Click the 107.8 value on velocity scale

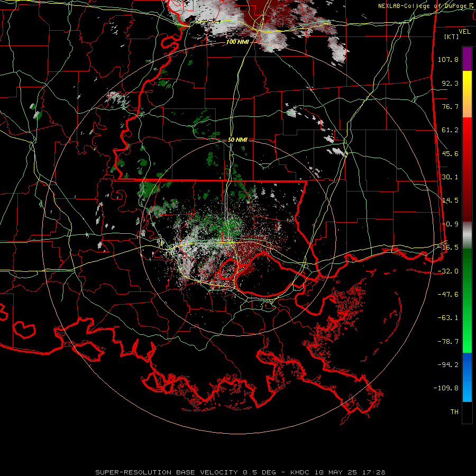pyautogui.click(x=448, y=59)
